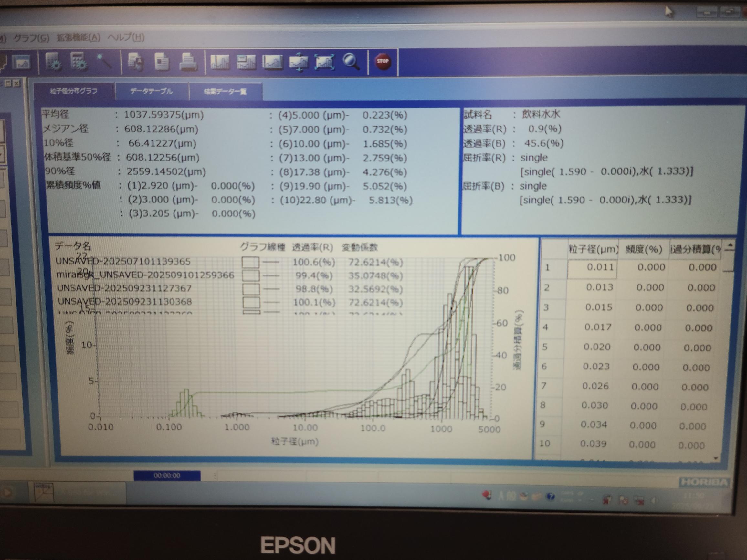Click the single document page icon
Image resolution: width=747 pixels, height=560 pixels.
tap(162, 62)
